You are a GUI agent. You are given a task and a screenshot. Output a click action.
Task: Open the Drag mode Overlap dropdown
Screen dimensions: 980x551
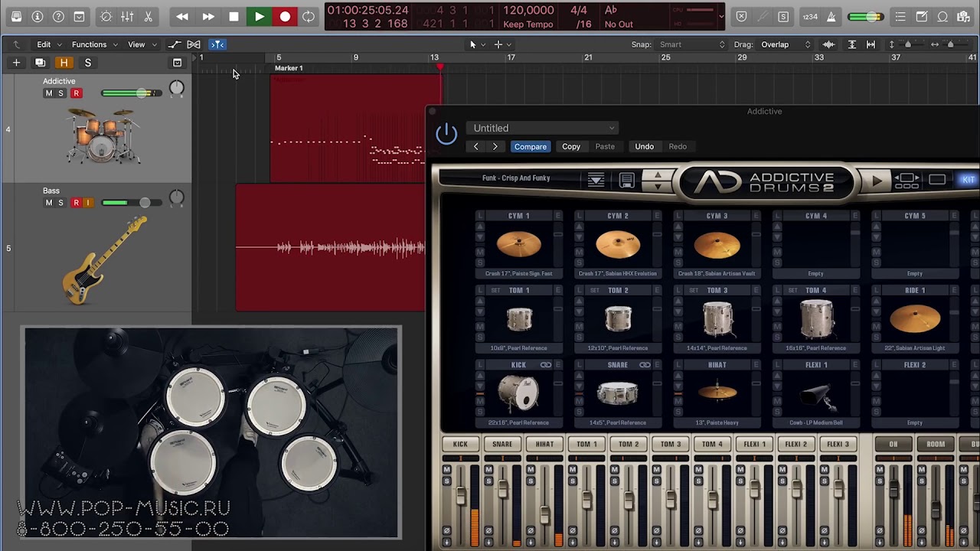[785, 44]
